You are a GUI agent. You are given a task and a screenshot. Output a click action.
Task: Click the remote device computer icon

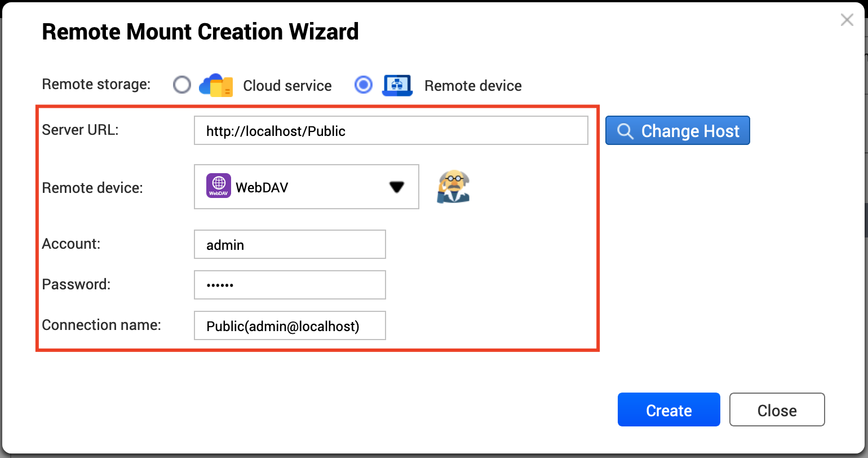pos(397,86)
